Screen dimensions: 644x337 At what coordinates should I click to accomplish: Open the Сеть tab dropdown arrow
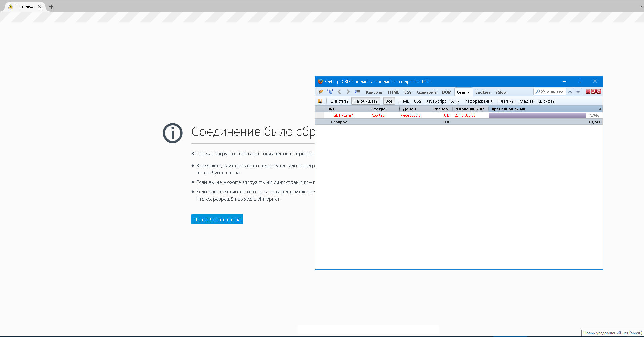(468, 92)
